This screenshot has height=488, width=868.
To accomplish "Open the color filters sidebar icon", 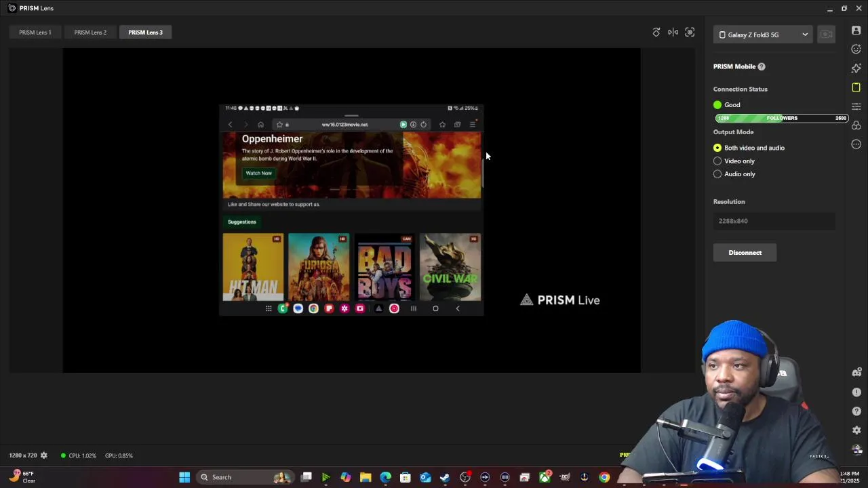I will click(856, 125).
